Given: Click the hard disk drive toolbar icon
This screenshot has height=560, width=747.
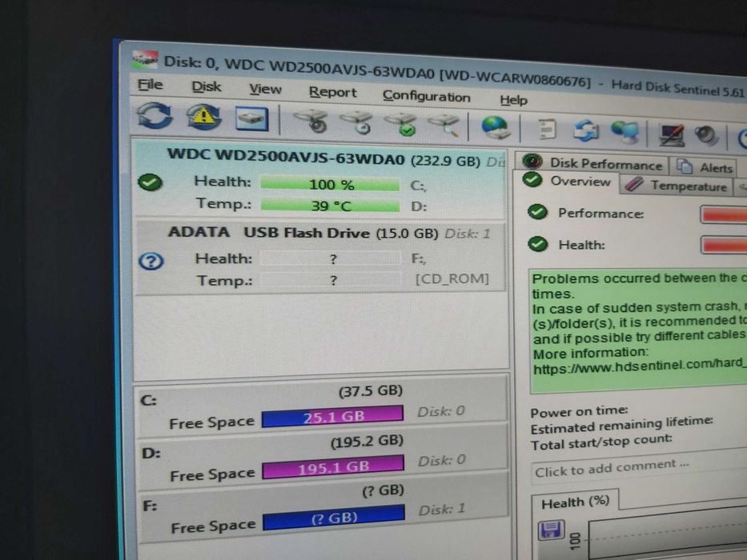Looking at the screenshot, I should pos(252,119).
